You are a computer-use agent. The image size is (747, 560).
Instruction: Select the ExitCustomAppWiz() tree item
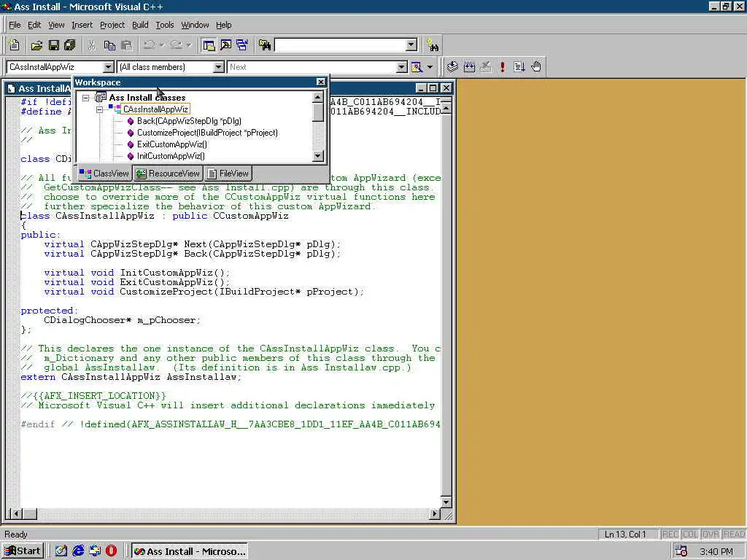click(171, 144)
